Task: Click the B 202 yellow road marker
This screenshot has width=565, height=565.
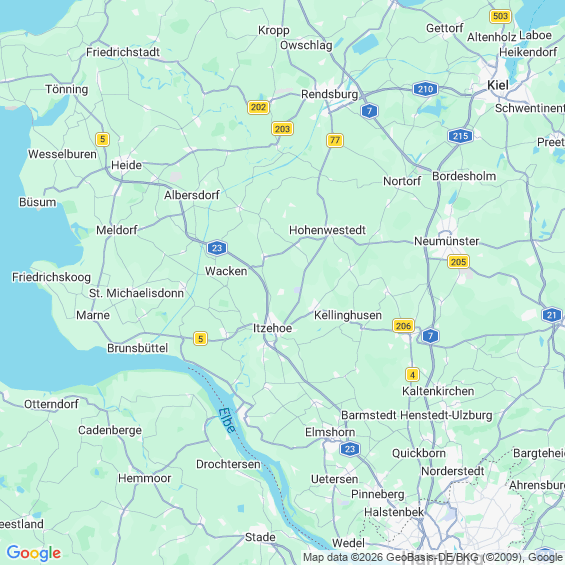Action: coord(258,107)
